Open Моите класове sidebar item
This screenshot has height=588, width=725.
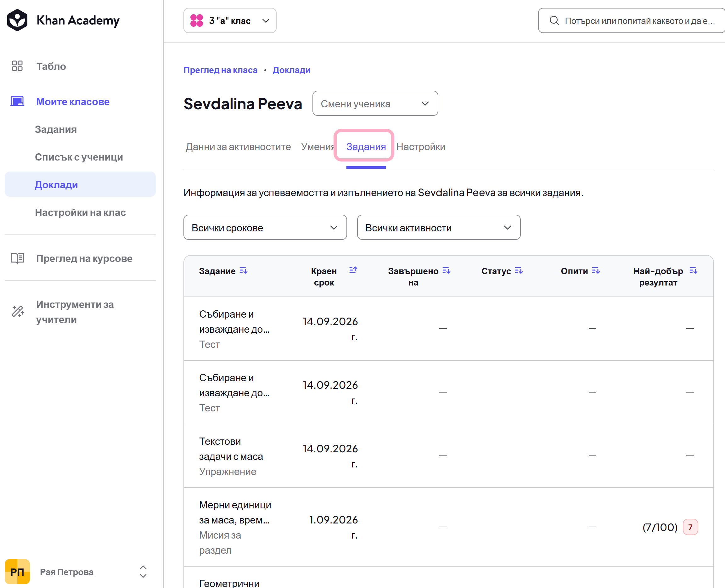pos(73,101)
